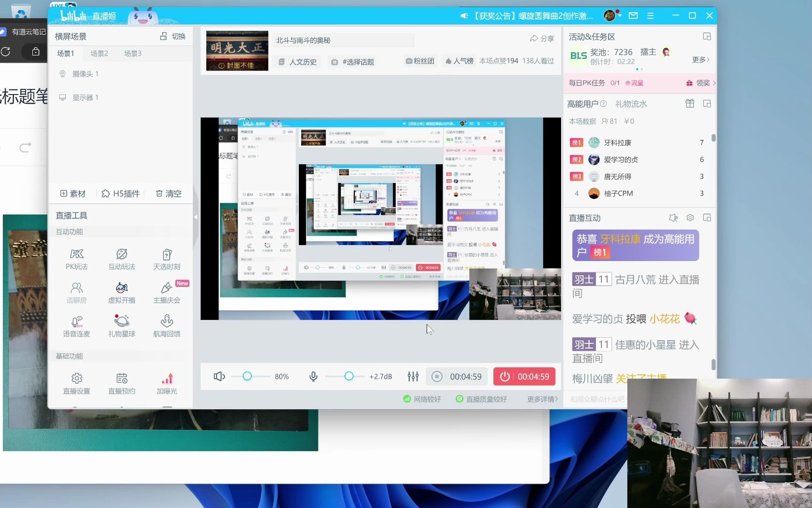This screenshot has height=508, width=812.
Task: Expand 更多 in activity area
Action: point(701,60)
